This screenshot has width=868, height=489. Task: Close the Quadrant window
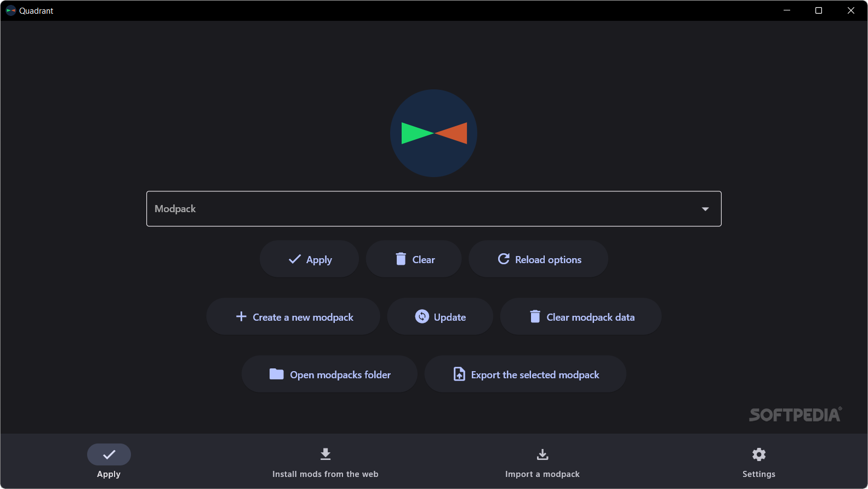point(851,10)
